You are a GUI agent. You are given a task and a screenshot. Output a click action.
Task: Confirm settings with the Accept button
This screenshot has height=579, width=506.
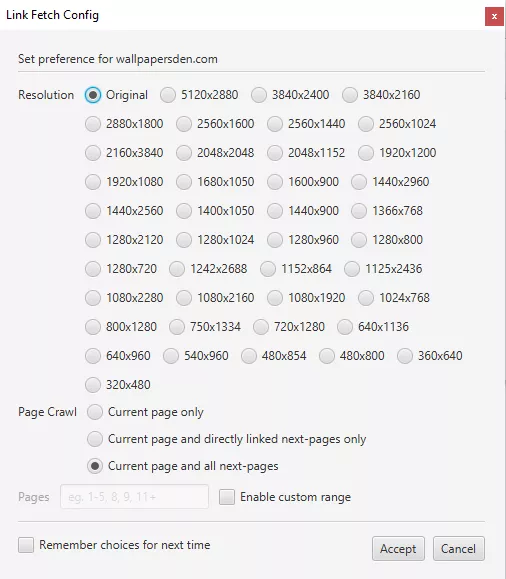point(398,549)
